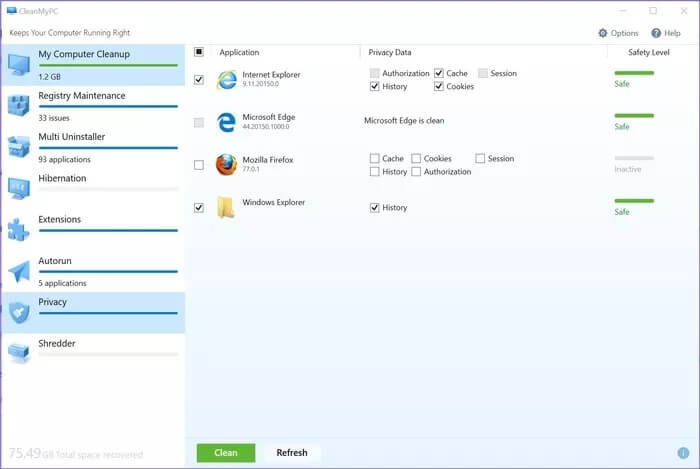Enable Firefox Authorization checkbox
700x469 pixels.
416,172
